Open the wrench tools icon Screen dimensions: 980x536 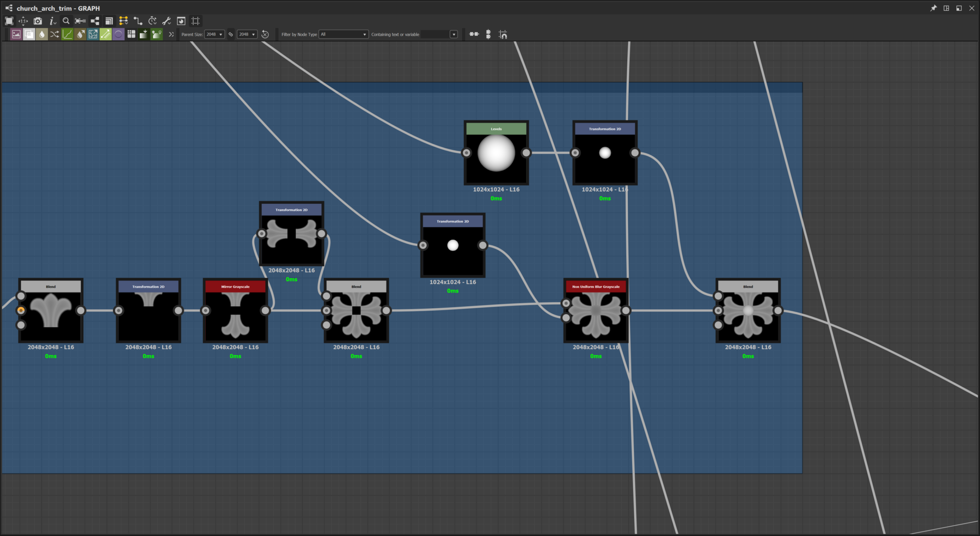pos(167,21)
